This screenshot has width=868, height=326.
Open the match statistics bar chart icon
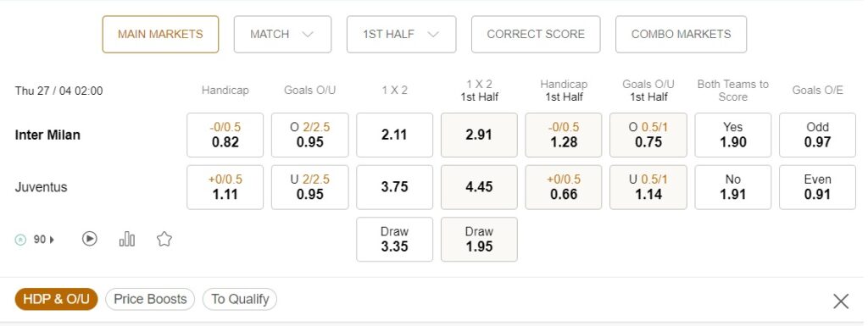point(127,239)
